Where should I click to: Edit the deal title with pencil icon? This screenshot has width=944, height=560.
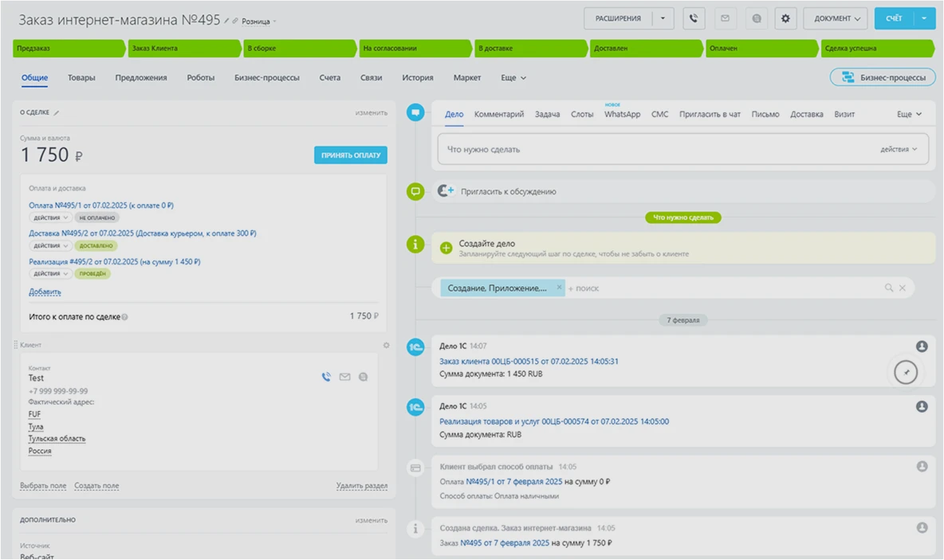[226, 21]
